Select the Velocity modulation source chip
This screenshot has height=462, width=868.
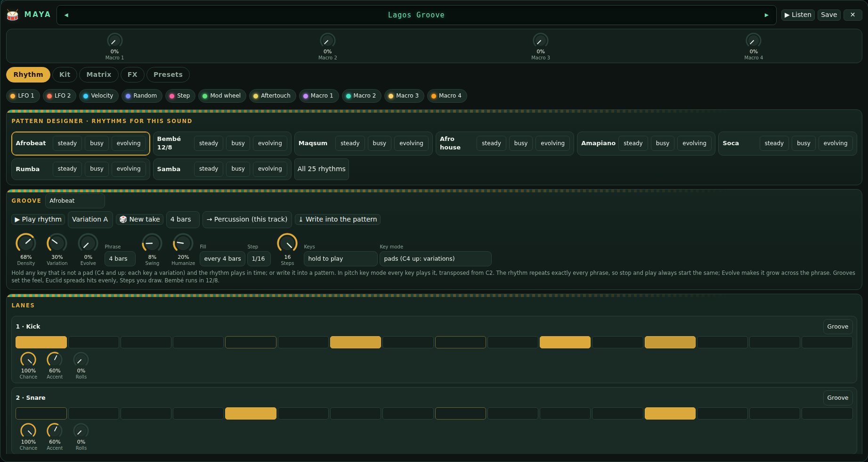pos(99,96)
